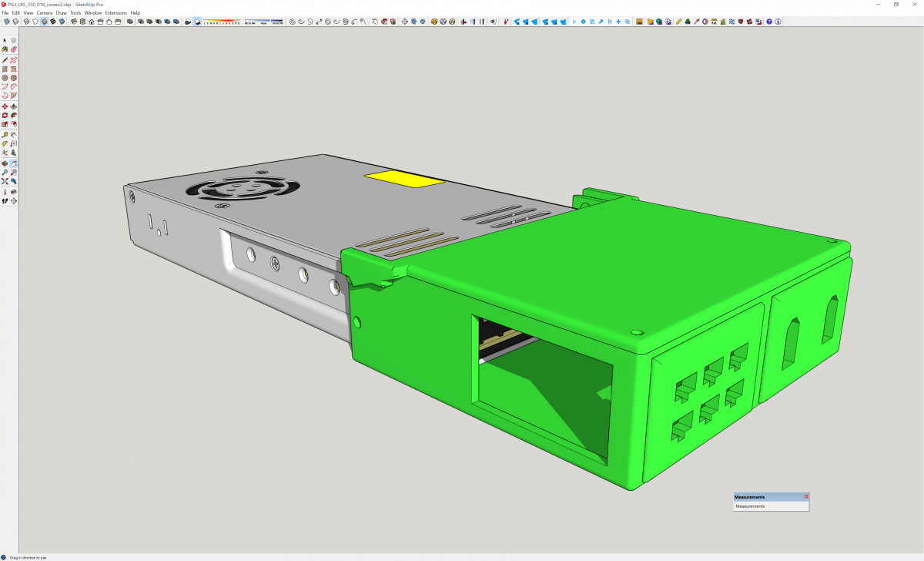Open the Extensions menu
The image size is (924, 561).
(116, 13)
